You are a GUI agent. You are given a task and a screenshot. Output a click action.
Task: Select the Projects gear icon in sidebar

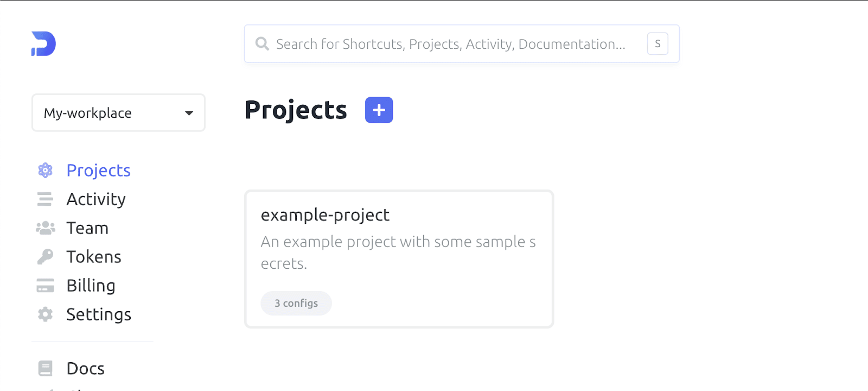[46, 170]
